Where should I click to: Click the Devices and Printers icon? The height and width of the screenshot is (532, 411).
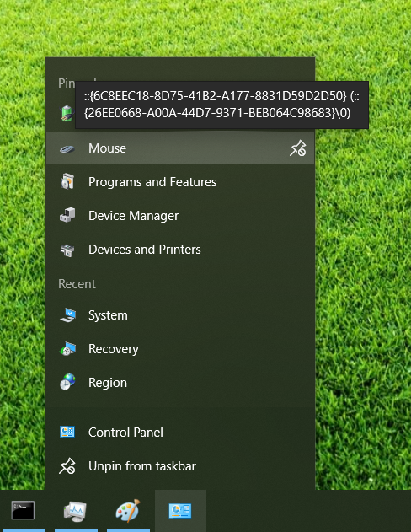(x=67, y=250)
